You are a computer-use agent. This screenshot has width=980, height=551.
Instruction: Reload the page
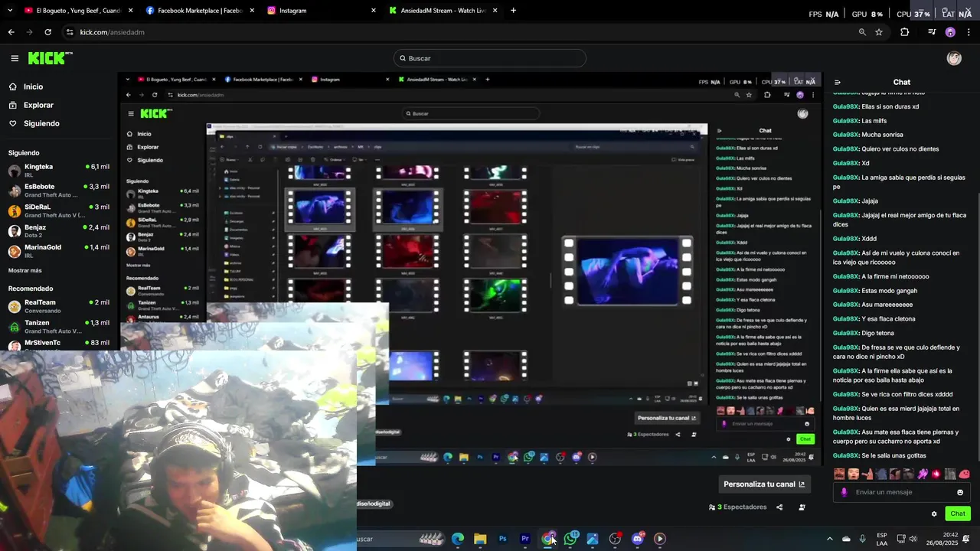47,32
